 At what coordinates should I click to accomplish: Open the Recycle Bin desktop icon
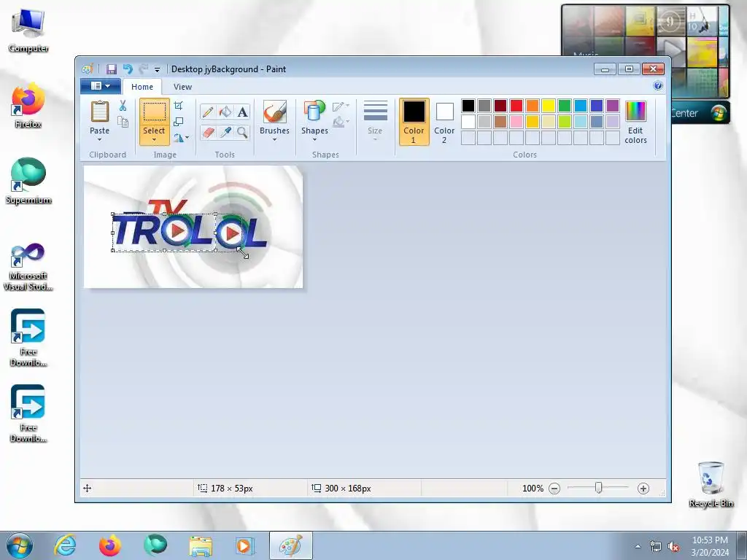(711, 484)
